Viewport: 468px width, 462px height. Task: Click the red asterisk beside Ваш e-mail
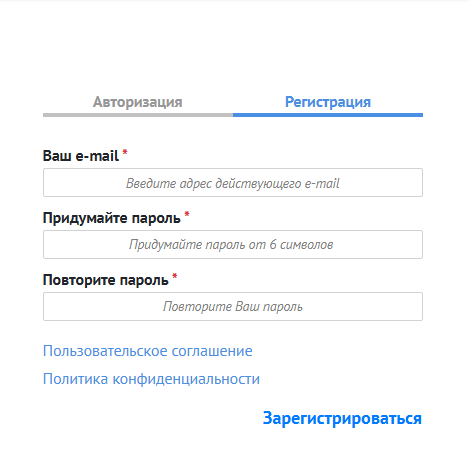125,152
